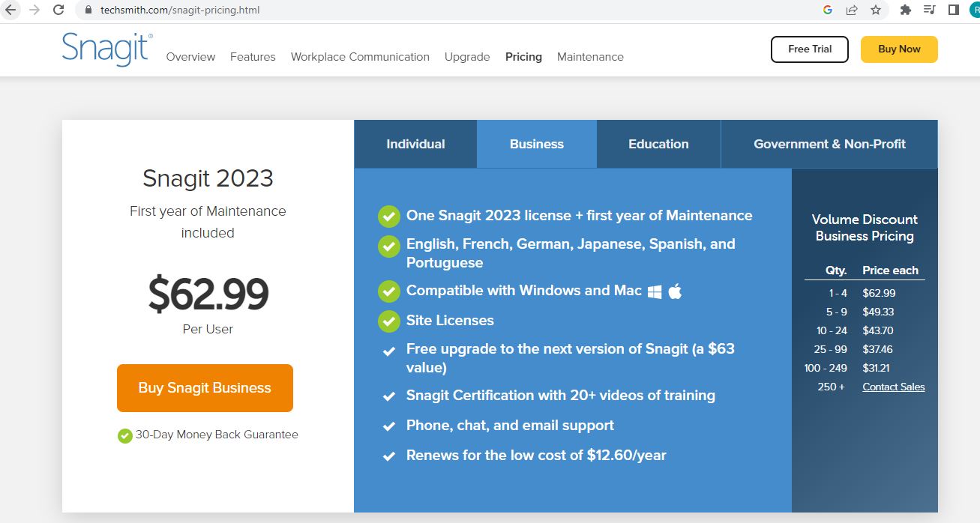The height and width of the screenshot is (523, 980).
Task: Click Buy Snagit Business button
Action: [x=205, y=388]
